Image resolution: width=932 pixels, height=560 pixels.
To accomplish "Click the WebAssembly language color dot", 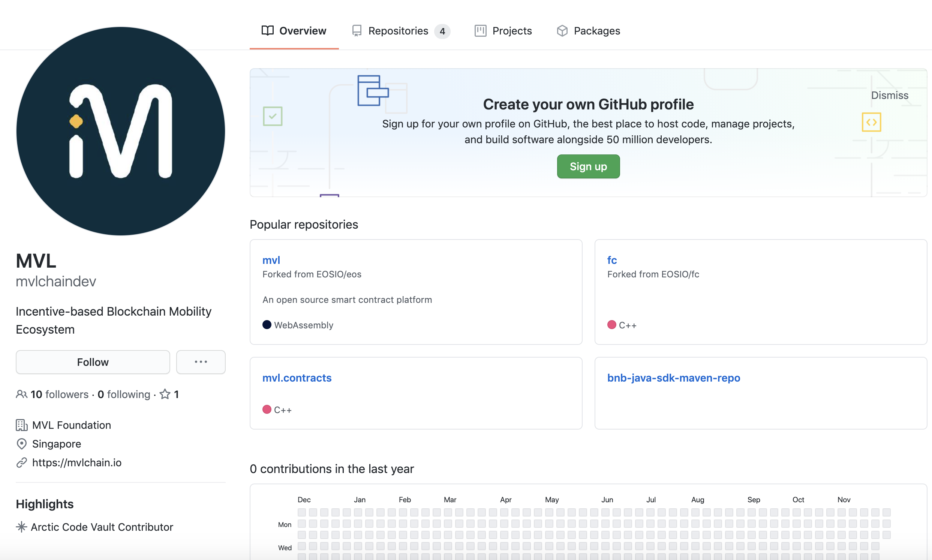I will (267, 325).
